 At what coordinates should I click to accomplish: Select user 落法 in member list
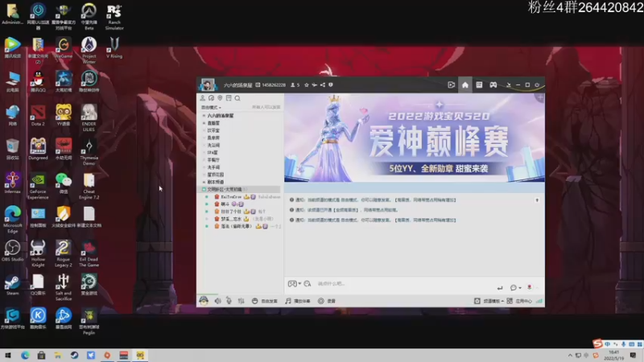pos(236,227)
